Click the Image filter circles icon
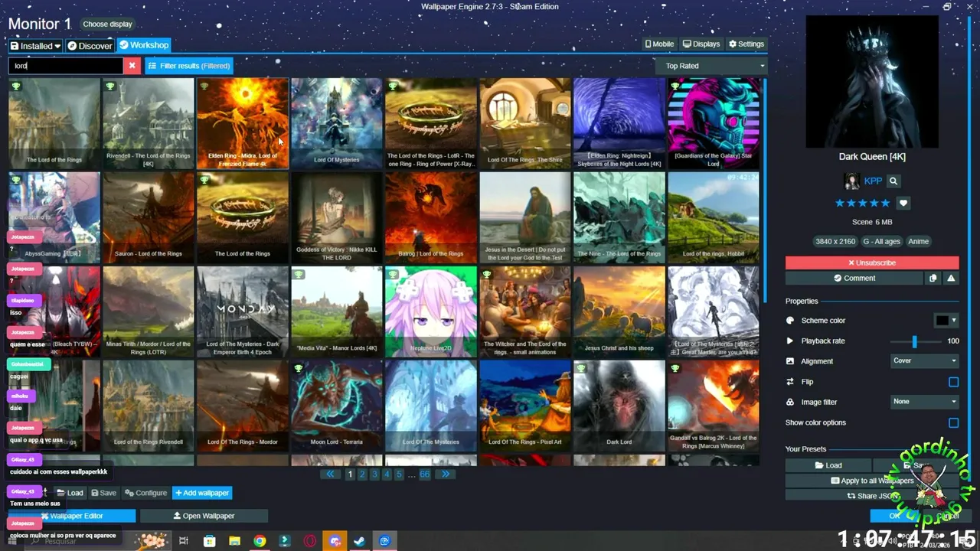Screen dimensions: 980x551 coord(790,402)
